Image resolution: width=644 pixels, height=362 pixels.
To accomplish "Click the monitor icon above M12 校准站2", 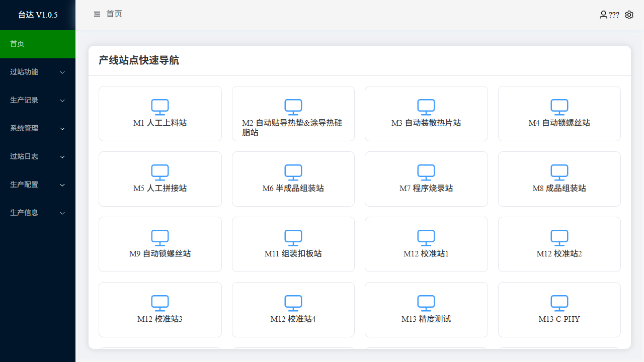I will (x=559, y=238).
